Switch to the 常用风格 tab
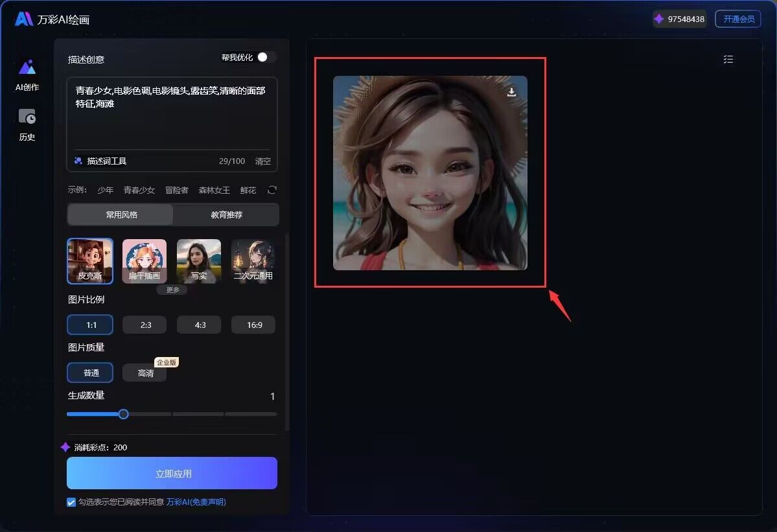Screen dimensions: 777x532 point(121,214)
